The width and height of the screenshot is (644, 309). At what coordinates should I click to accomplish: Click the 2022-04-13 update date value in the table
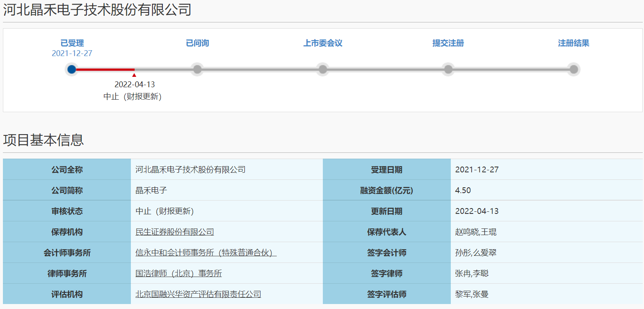pyautogui.click(x=477, y=211)
